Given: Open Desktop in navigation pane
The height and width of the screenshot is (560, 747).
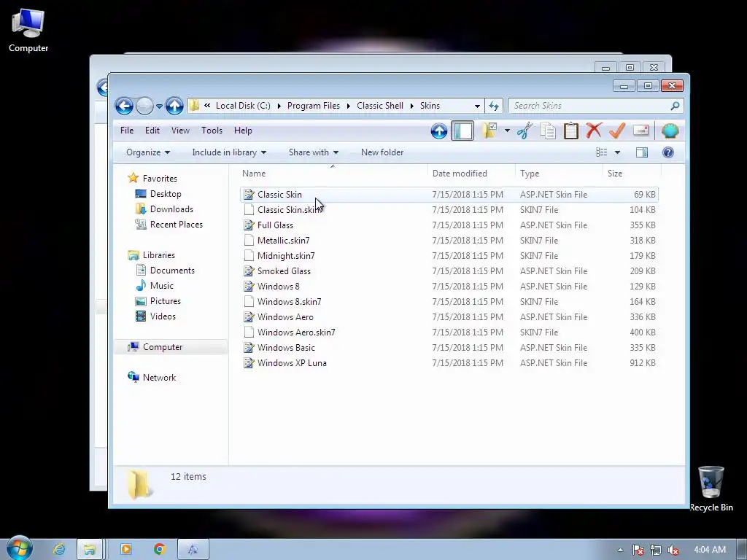Looking at the screenshot, I should [x=166, y=194].
